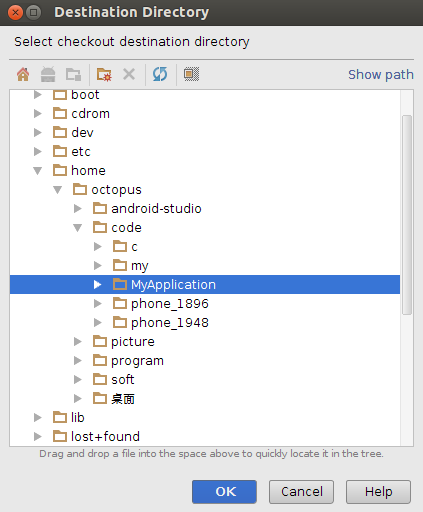Expand the android-studio folder arrow
The image size is (423, 512).
(78, 209)
